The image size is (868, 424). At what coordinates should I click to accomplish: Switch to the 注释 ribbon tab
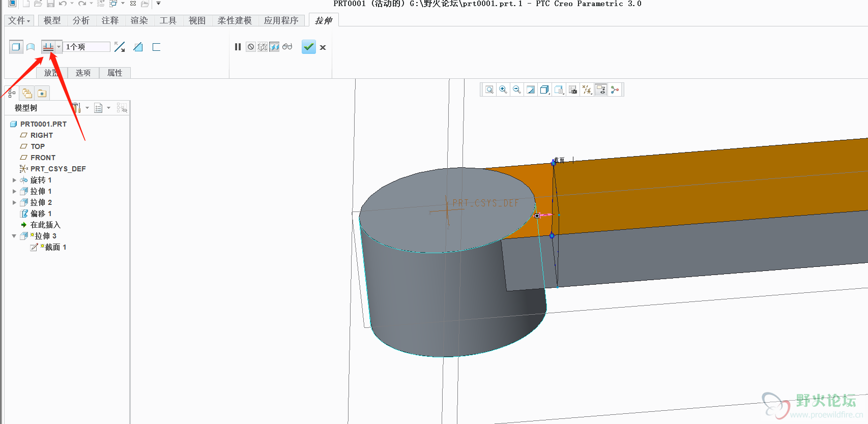[110, 20]
